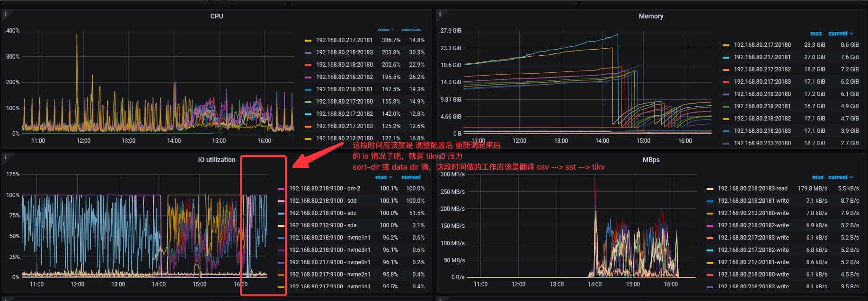This screenshot has height=301, width=868.
Task: Open the CPU panel title menu
Action: tap(216, 16)
